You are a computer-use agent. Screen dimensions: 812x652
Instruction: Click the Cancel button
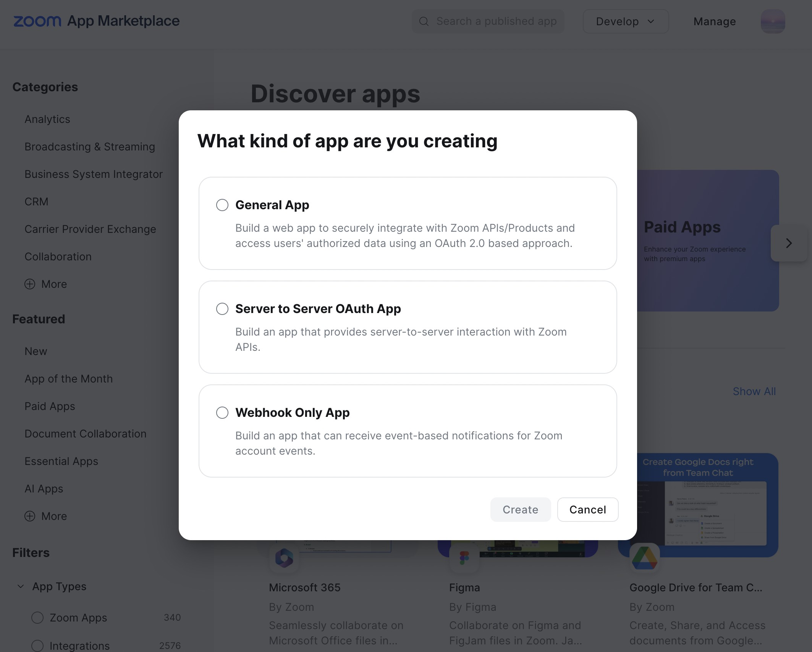pyautogui.click(x=588, y=510)
